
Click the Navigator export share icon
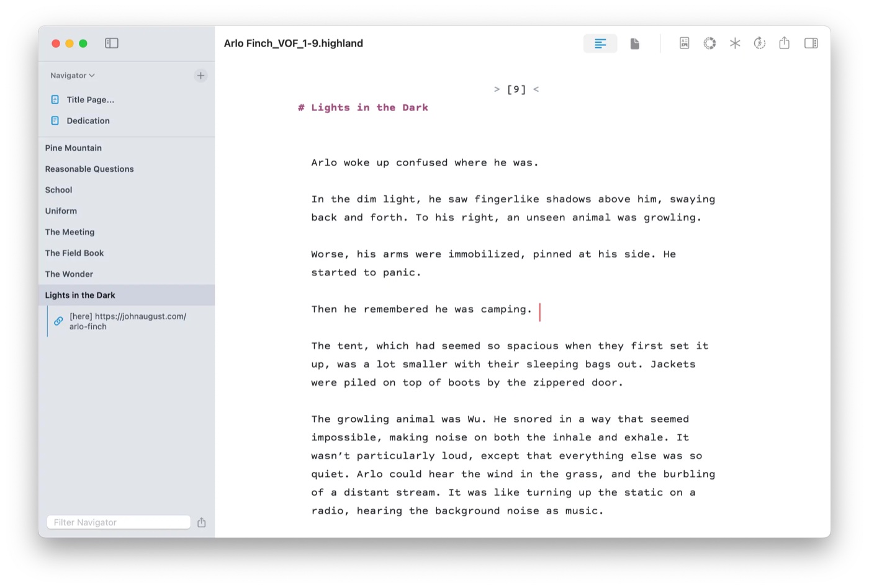pos(202,523)
